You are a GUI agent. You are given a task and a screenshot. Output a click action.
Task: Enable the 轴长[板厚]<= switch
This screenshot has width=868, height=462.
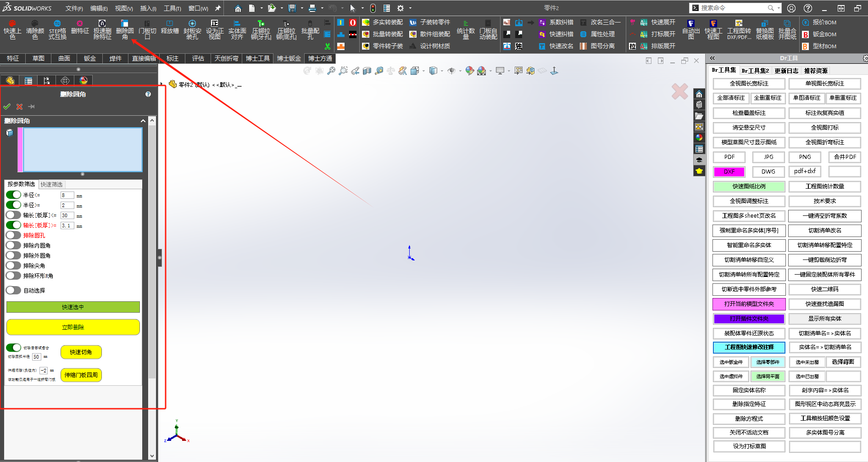(x=14, y=215)
